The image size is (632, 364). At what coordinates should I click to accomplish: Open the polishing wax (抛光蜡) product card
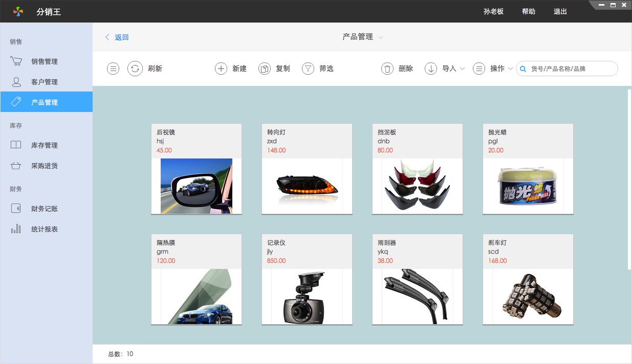tap(528, 169)
